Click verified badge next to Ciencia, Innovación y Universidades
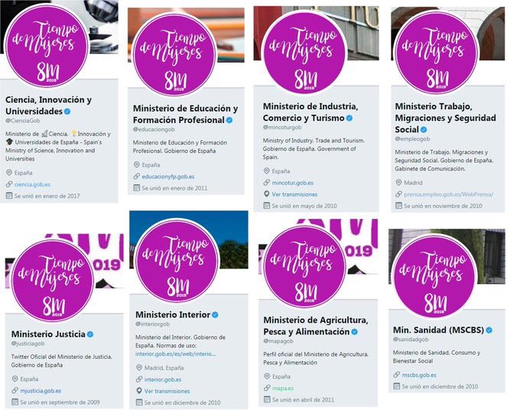Screen dimensions: 520x420 click(67, 112)
